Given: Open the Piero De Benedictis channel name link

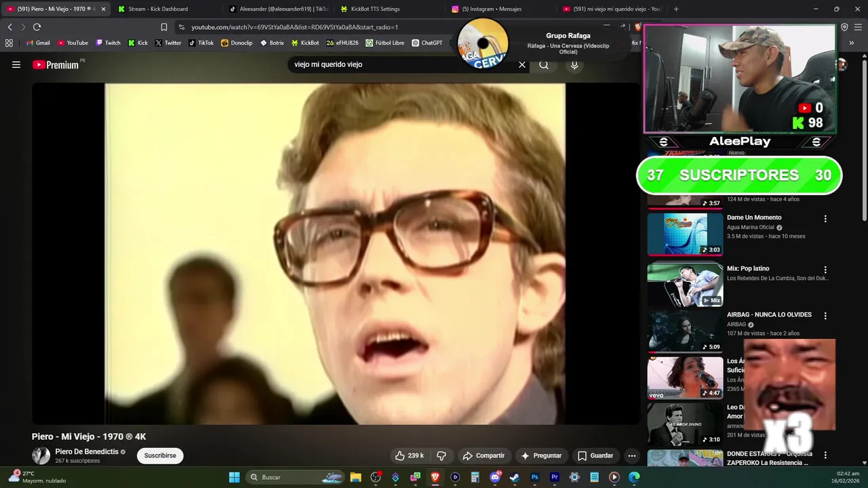Looking at the screenshot, I should coord(87,451).
